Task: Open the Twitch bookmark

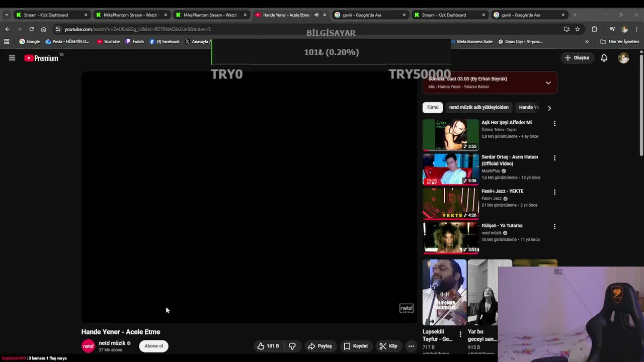Action: click(134, 42)
